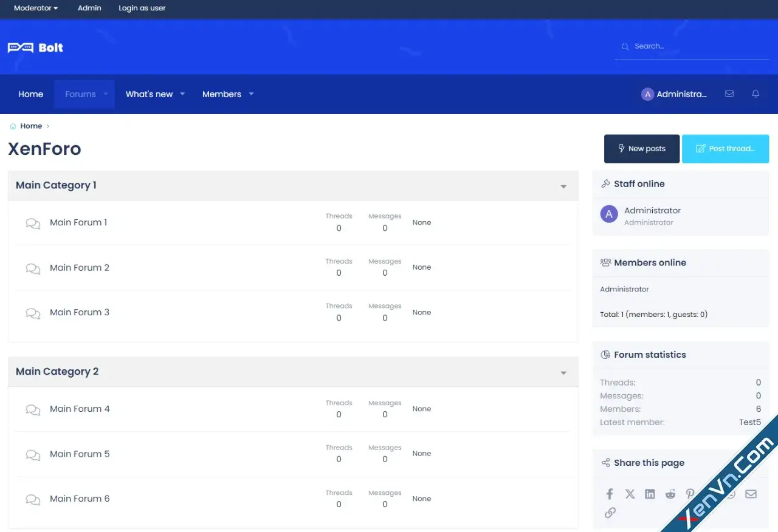Viewport: 778px width, 532px height.
Task: Click the Post thread button
Action: tap(726, 149)
